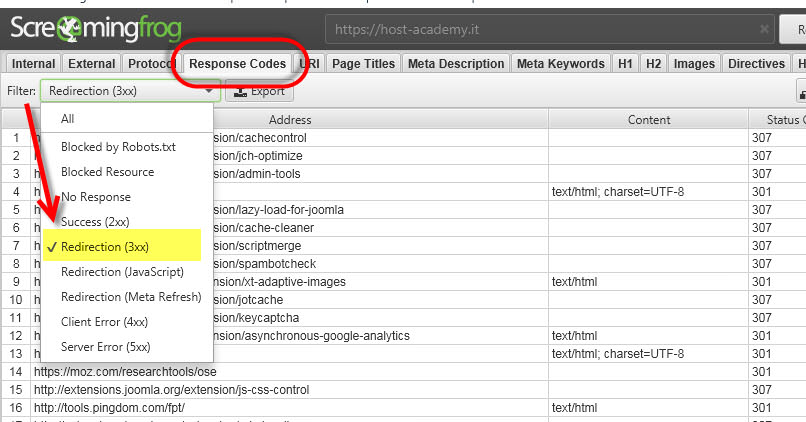Screen dimensions: 806x422
Task: Switch to the H2 tab
Action: click(653, 64)
